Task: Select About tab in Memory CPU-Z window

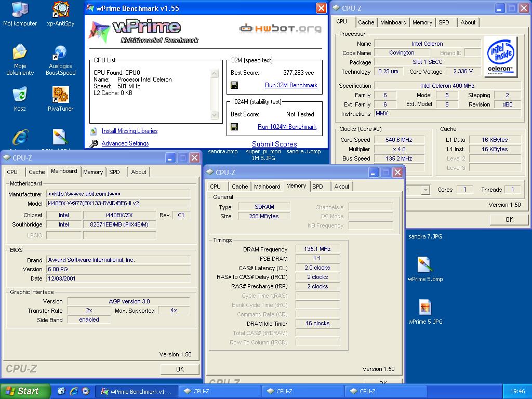Action: 342,187
